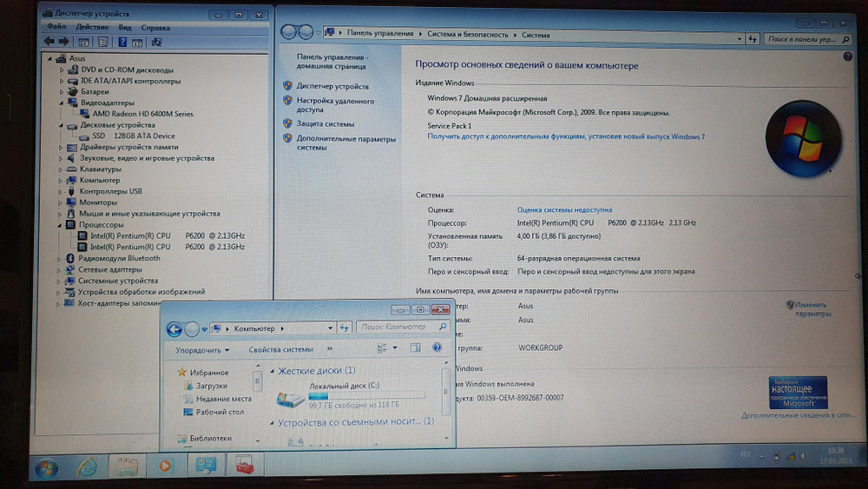Open Internet Explorer from taskbar
The height and width of the screenshot is (489, 868).
pyautogui.click(x=88, y=466)
